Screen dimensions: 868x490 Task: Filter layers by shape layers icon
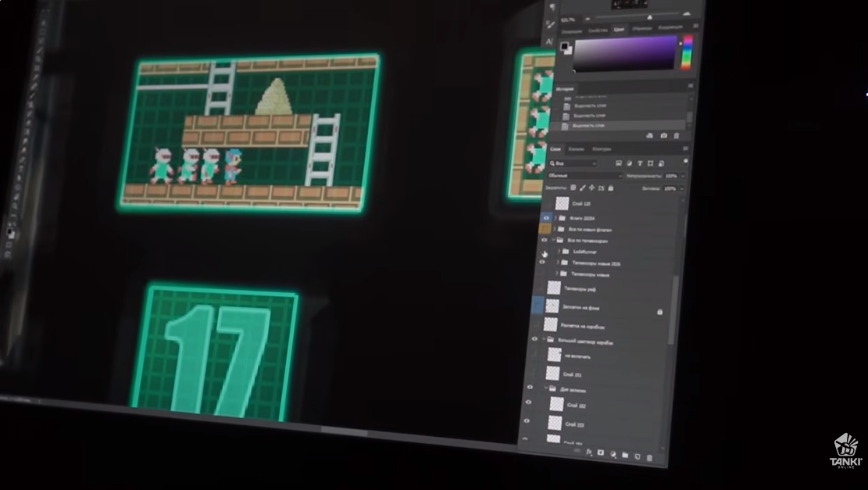click(651, 163)
